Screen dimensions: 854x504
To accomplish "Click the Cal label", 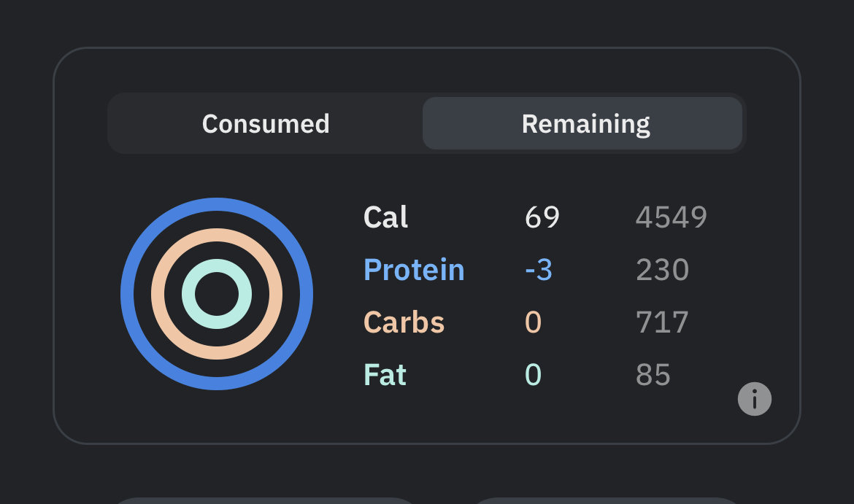I will coord(385,217).
